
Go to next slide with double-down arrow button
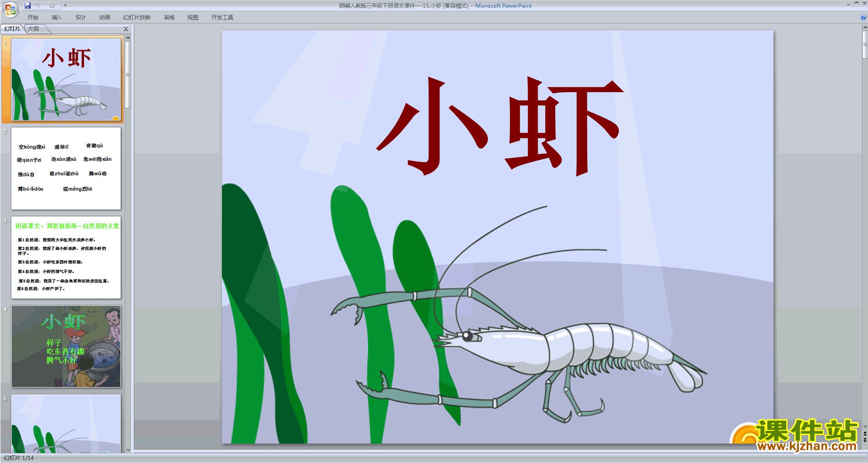[x=865, y=440]
